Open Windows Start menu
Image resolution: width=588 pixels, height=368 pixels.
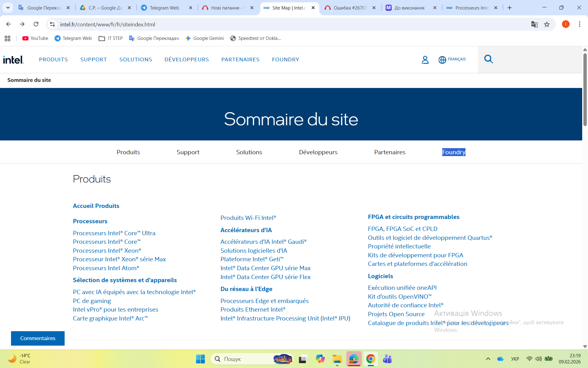200,359
